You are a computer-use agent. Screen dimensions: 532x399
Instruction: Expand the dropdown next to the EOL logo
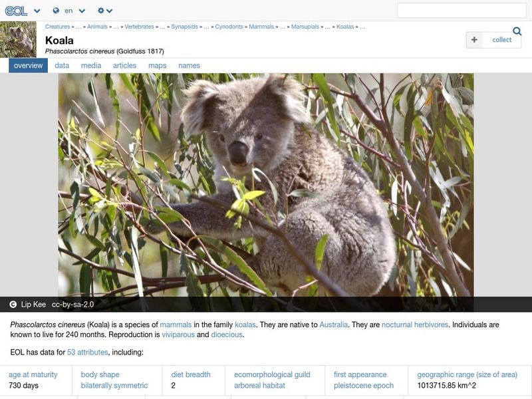(x=37, y=10)
